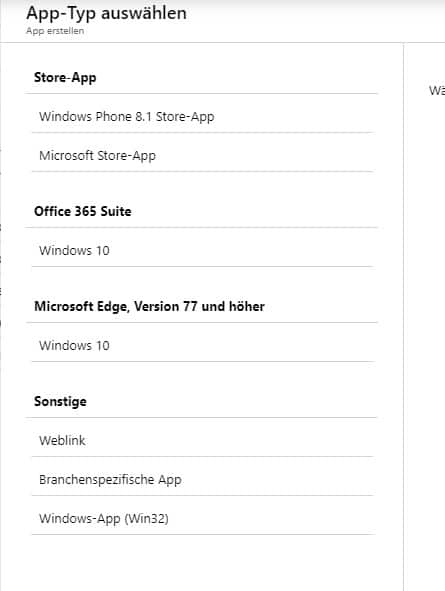The width and height of the screenshot is (445, 591).
Task: Click the Office 365 Suite heading
Action: [83, 211]
